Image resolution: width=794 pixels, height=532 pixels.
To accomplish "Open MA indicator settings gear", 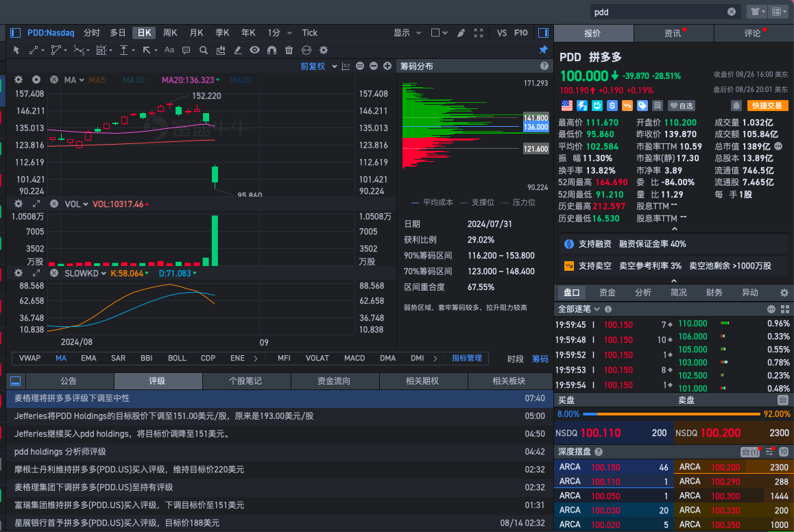I will pyautogui.click(x=19, y=80).
